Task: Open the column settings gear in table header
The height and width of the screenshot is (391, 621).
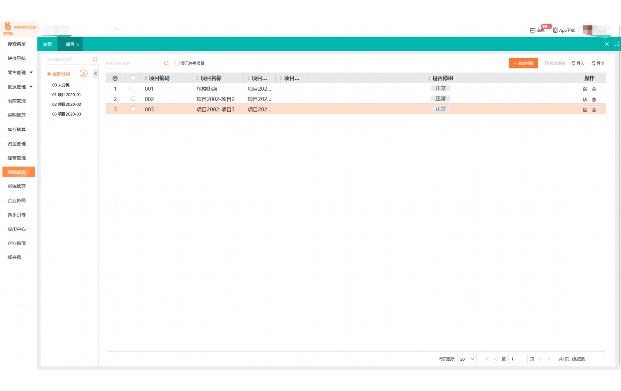Action: click(115, 78)
